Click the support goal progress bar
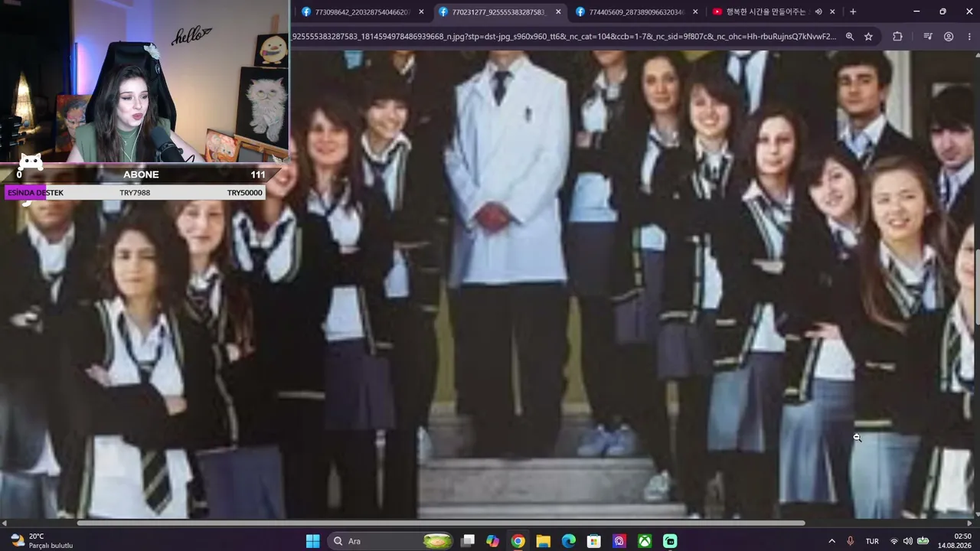980x551 pixels. point(135,193)
